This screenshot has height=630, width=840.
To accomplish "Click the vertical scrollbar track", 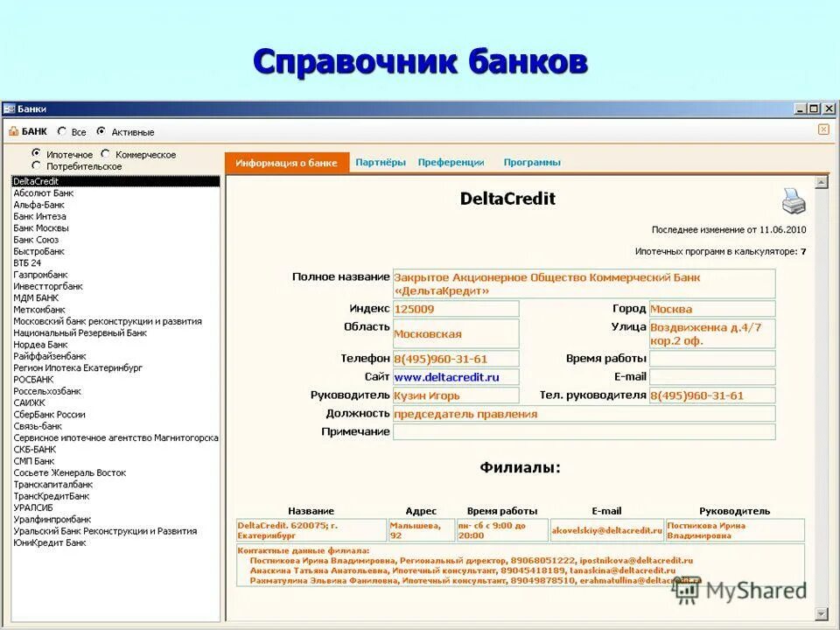I will pos(821,394).
